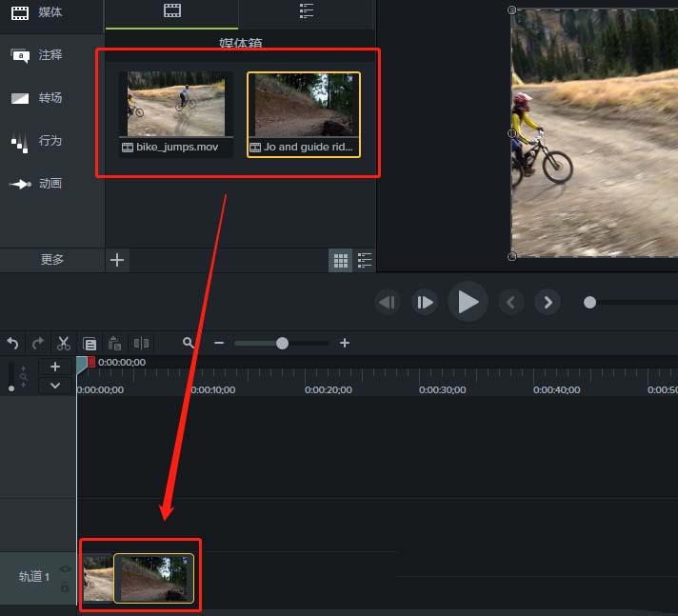Viewport: 678px width, 616px height.
Task: Click the Undo arrow in timeline toolbar
Action: pyautogui.click(x=13, y=344)
